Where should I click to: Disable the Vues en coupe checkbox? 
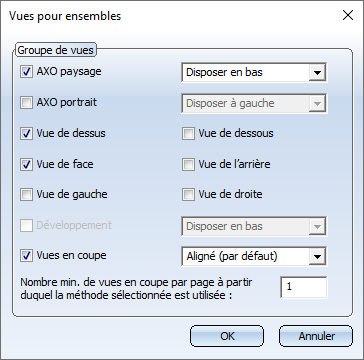pyautogui.click(x=26, y=257)
